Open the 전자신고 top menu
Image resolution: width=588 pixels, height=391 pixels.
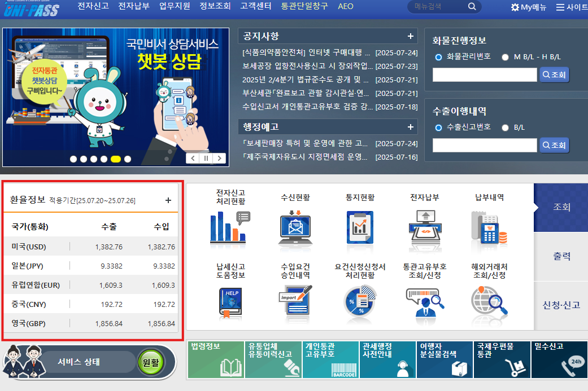[x=93, y=6]
